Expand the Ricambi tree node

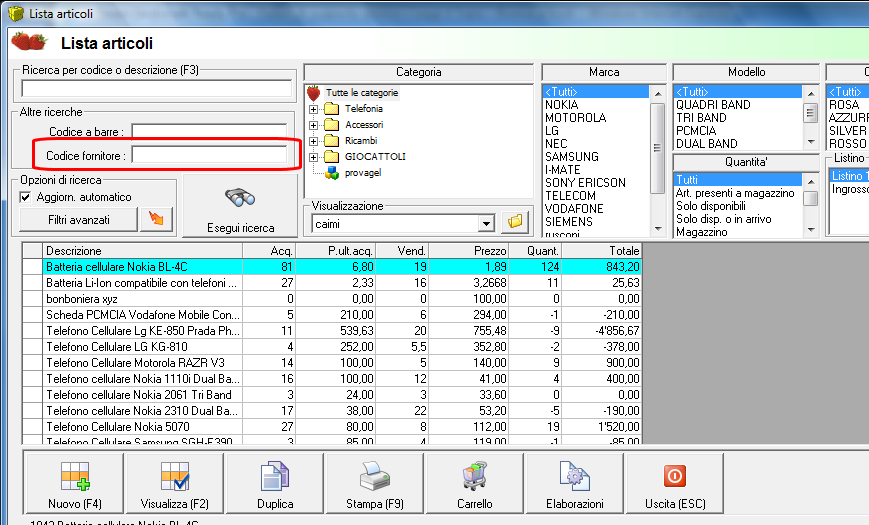(314, 141)
